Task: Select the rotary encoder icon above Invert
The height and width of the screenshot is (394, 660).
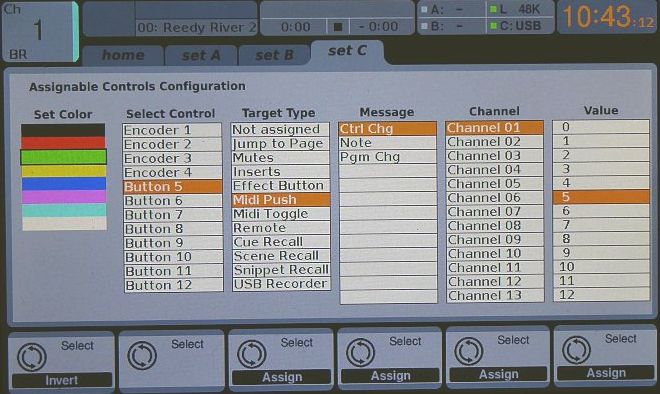Action: pyautogui.click(x=32, y=357)
